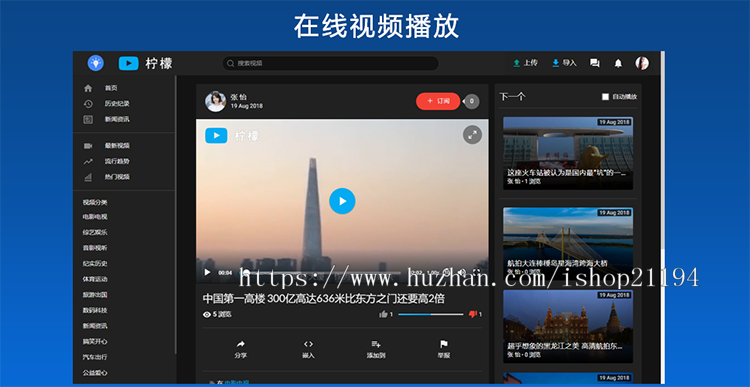Click the fullscreen expand icon on video
The height and width of the screenshot is (387, 750).
tap(472, 135)
